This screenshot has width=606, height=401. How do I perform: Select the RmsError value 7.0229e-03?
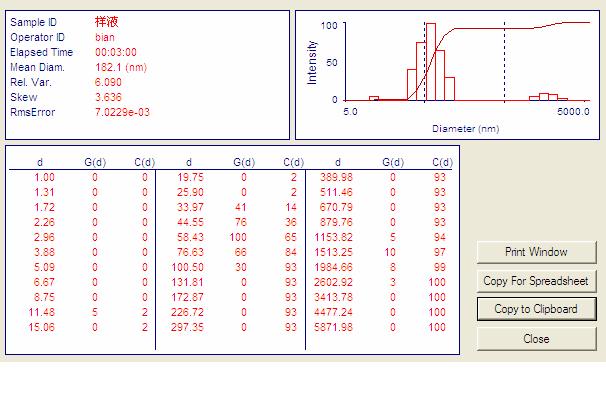coord(122,112)
